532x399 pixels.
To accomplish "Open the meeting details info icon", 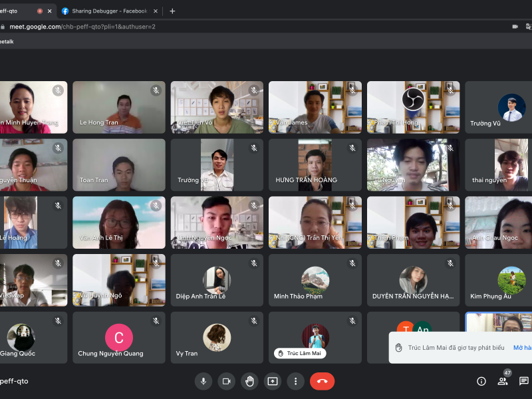I will pos(481,381).
